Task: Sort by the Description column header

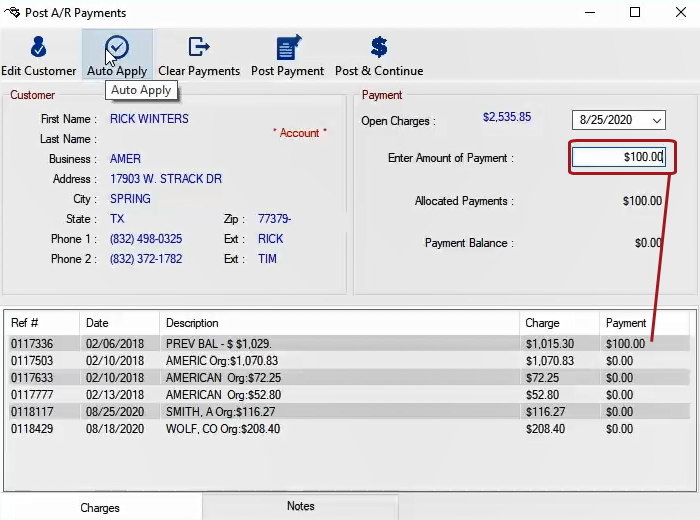Action: (x=339, y=323)
